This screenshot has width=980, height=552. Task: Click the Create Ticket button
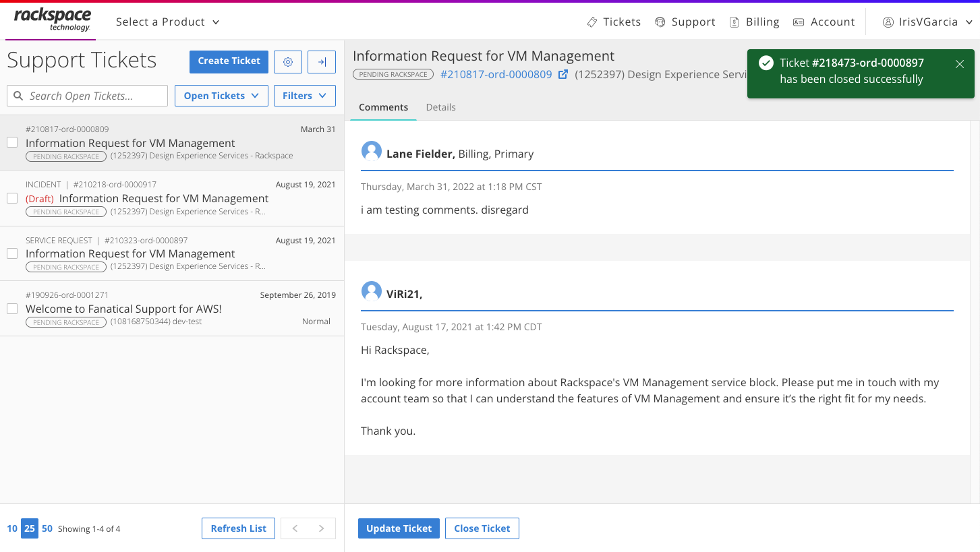pyautogui.click(x=229, y=61)
